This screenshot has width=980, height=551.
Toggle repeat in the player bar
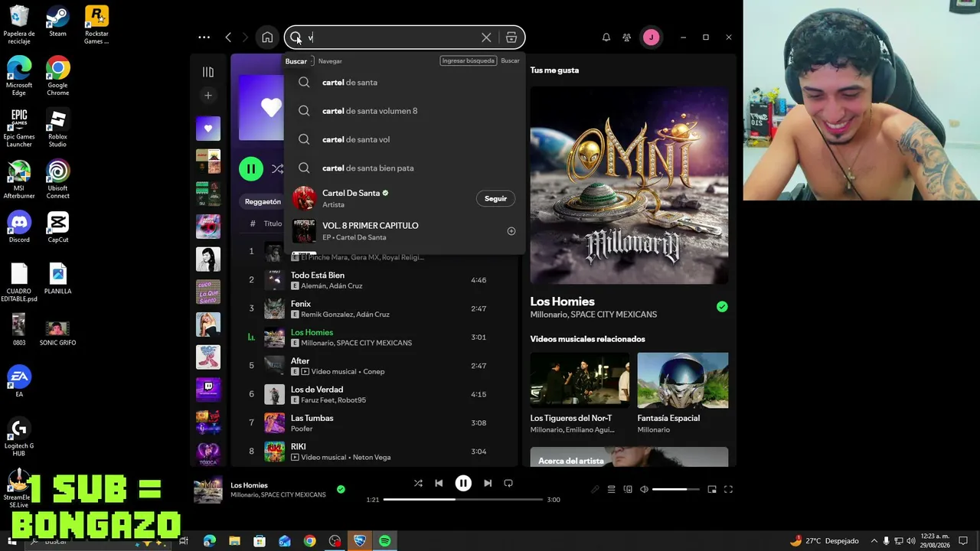coord(508,483)
